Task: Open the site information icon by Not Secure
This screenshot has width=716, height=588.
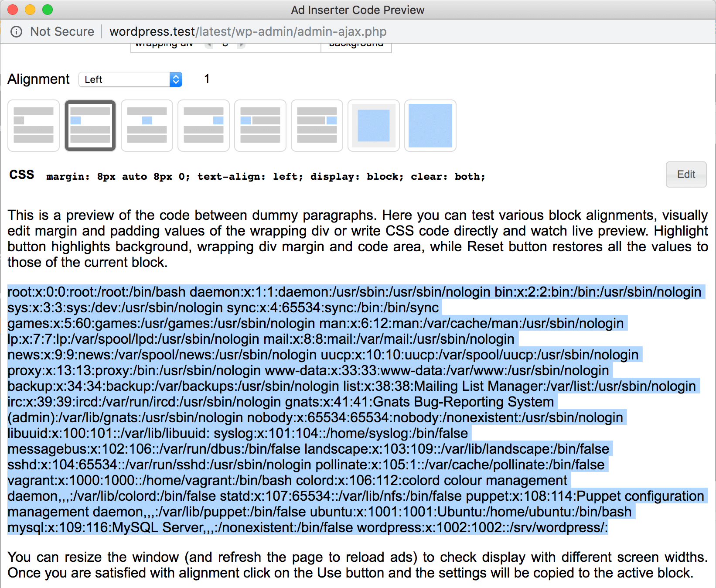Action: tap(17, 32)
